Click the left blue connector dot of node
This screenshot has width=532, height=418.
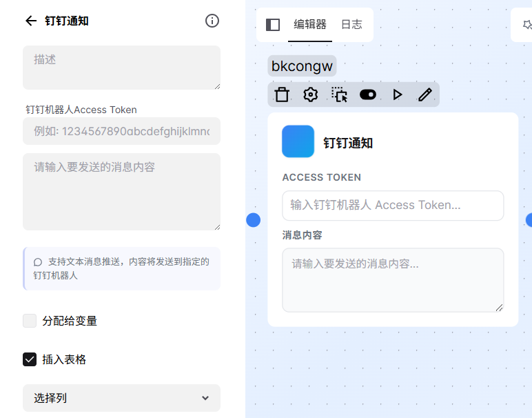254,220
